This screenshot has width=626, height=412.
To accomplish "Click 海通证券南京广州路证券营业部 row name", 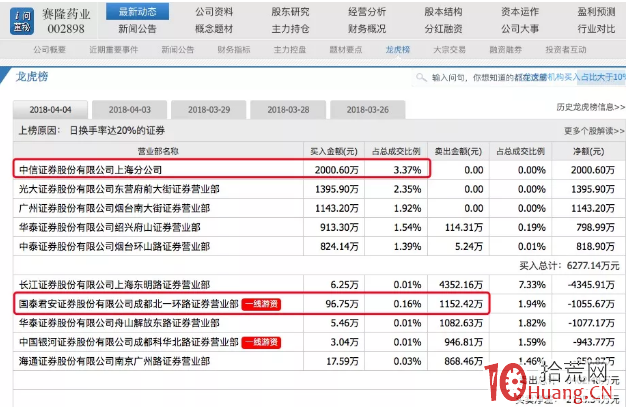I will 114,361.
